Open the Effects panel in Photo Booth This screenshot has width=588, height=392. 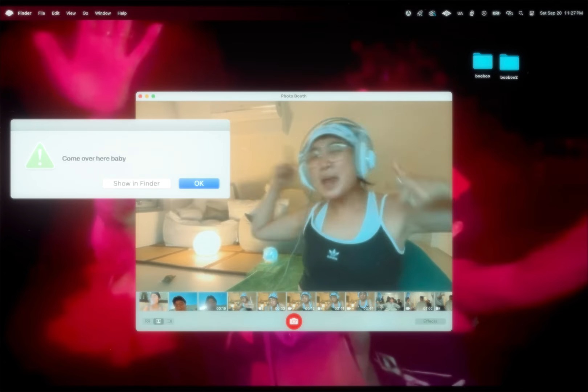(430, 321)
